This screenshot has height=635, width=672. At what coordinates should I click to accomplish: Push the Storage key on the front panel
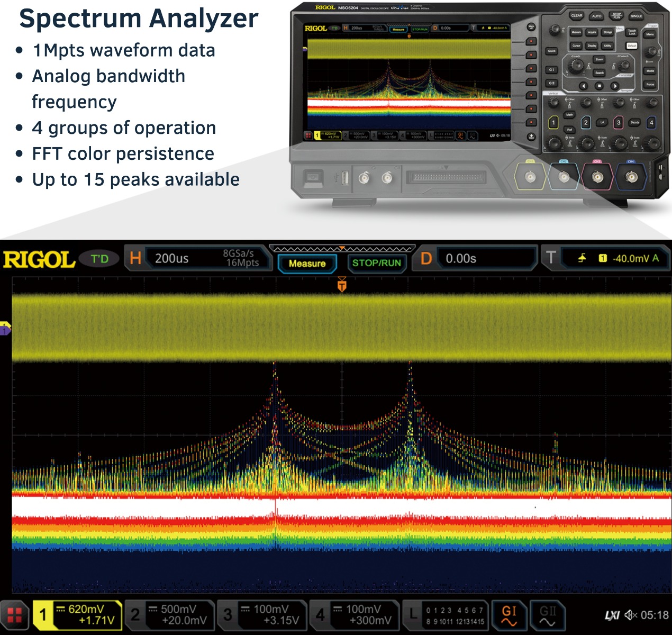click(607, 32)
